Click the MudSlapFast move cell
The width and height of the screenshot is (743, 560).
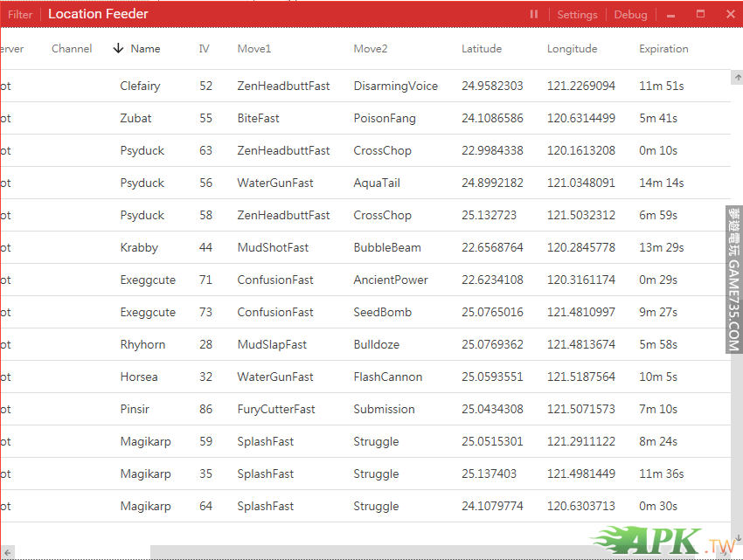tap(272, 344)
